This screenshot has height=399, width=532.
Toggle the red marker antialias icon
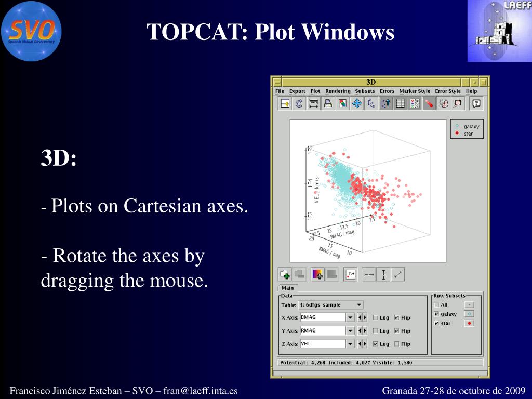(429, 103)
